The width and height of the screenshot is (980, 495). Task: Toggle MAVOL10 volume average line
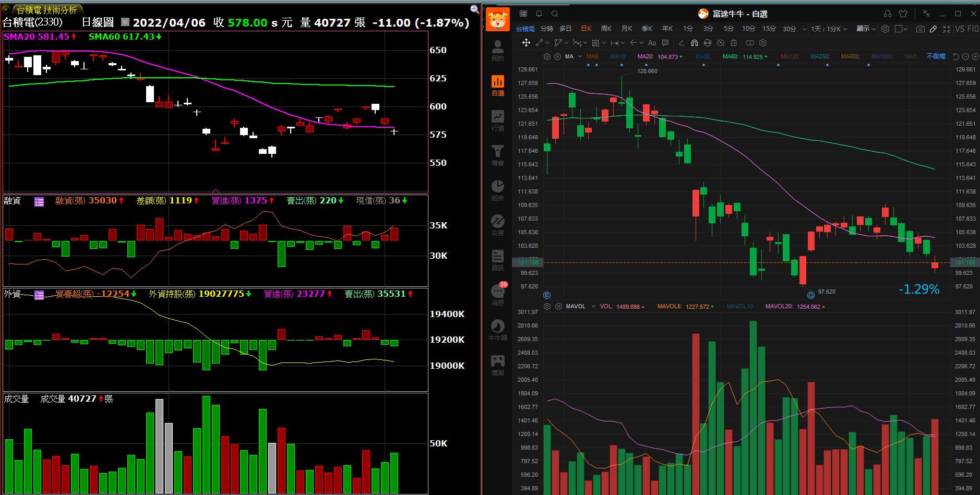click(x=740, y=306)
